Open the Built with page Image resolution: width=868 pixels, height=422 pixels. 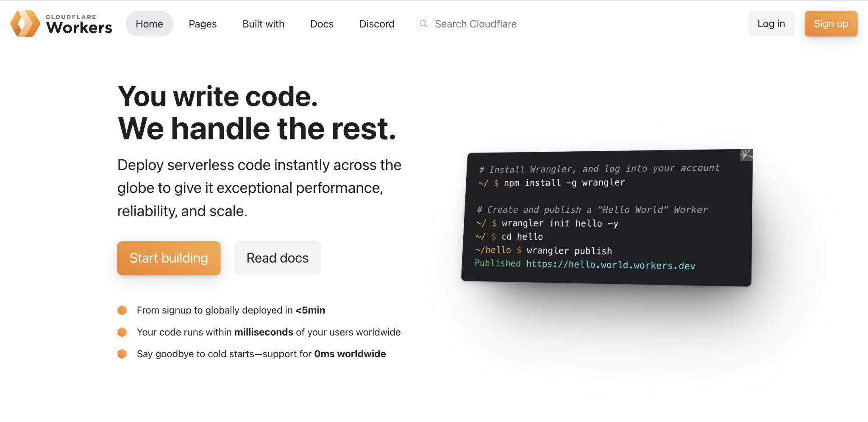[263, 24]
